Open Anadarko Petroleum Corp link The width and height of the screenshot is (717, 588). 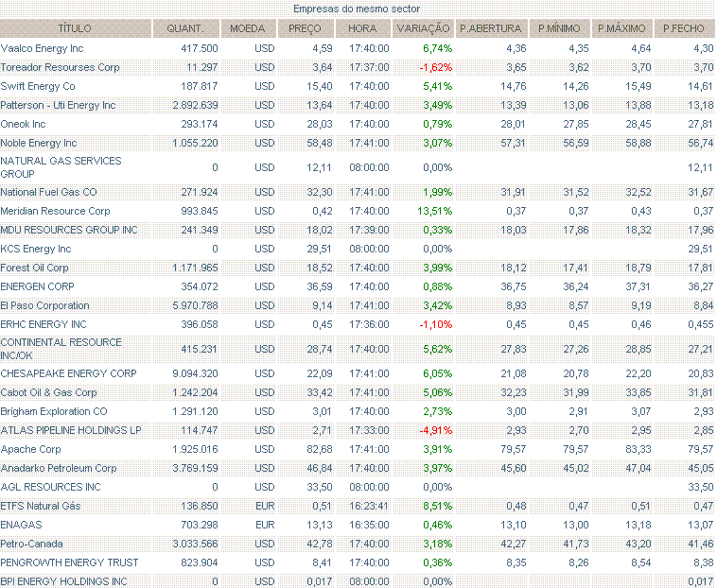(59, 468)
